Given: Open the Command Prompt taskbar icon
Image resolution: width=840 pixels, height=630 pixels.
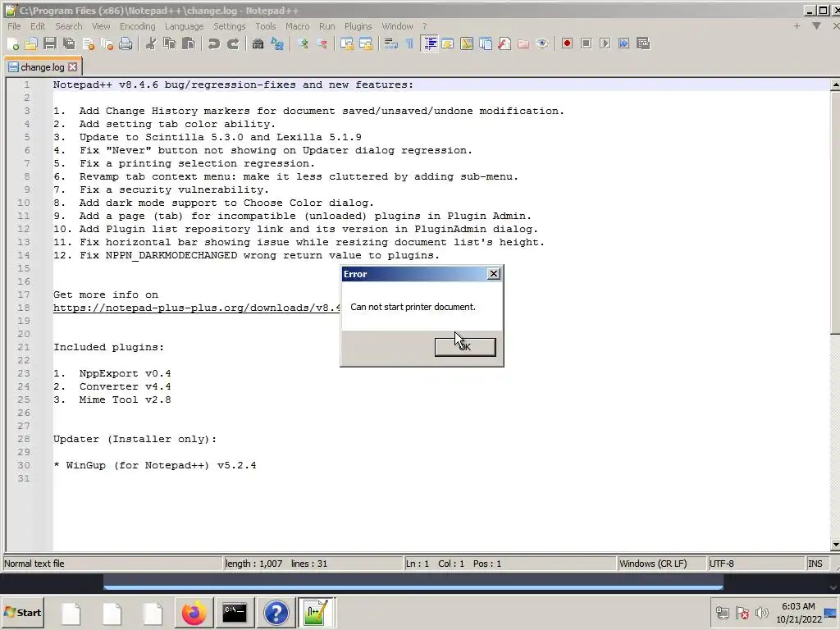Looking at the screenshot, I should (x=235, y=613).
